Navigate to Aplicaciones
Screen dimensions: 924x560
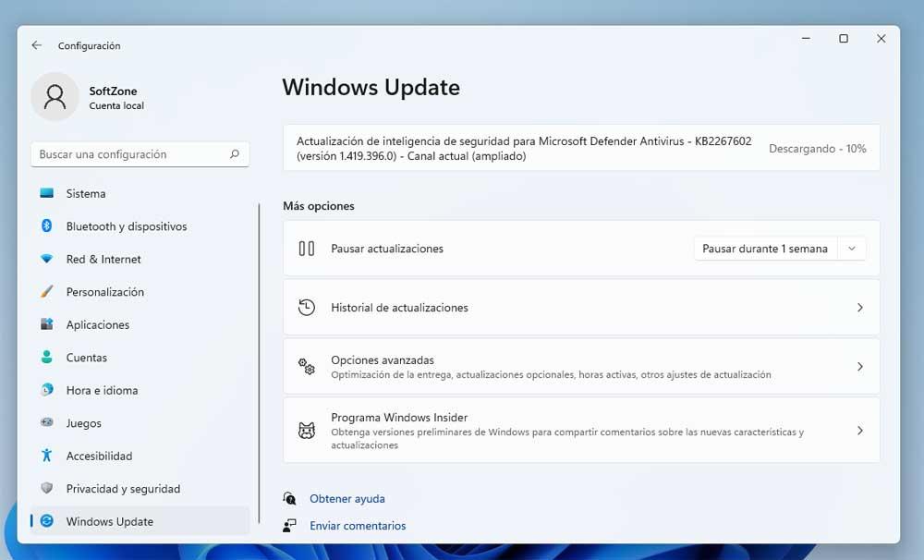click(x=140, y=324)
